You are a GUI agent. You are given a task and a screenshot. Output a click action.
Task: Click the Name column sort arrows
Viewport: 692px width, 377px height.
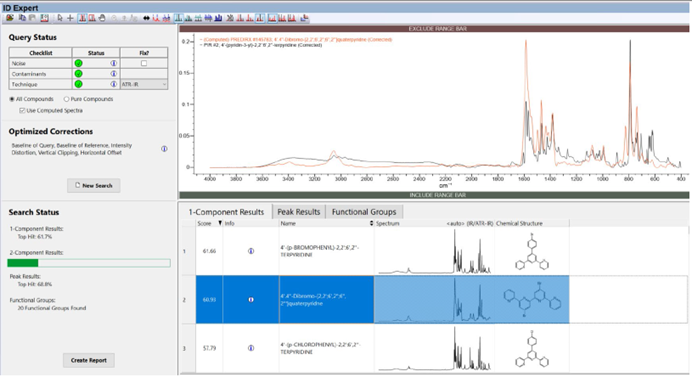[x=371, y=223]
